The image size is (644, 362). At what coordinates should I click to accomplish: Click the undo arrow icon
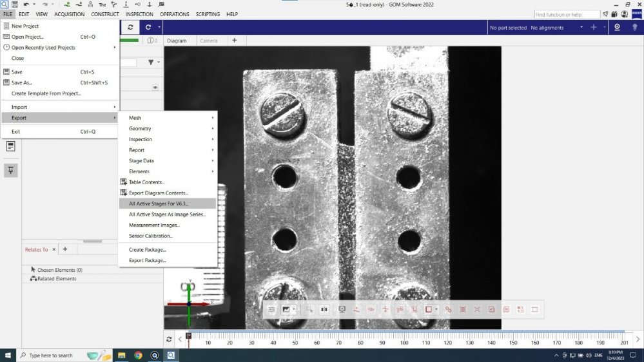coord(26,5)
